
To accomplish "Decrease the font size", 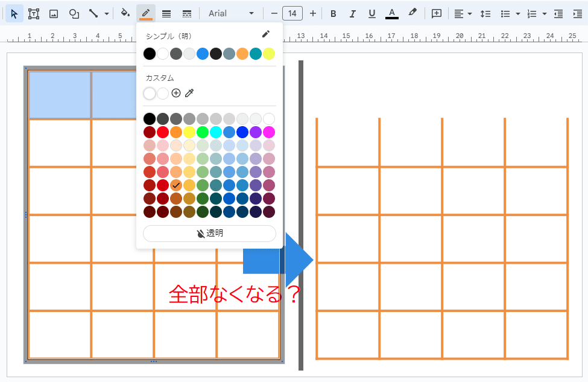I will pos(274,14).
